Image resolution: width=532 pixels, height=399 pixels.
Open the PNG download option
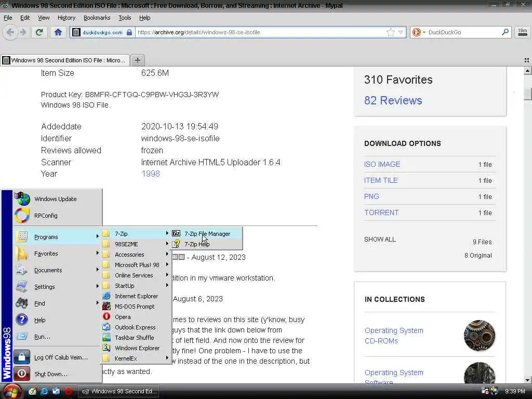pyautogui.click(x=371, y=196)
